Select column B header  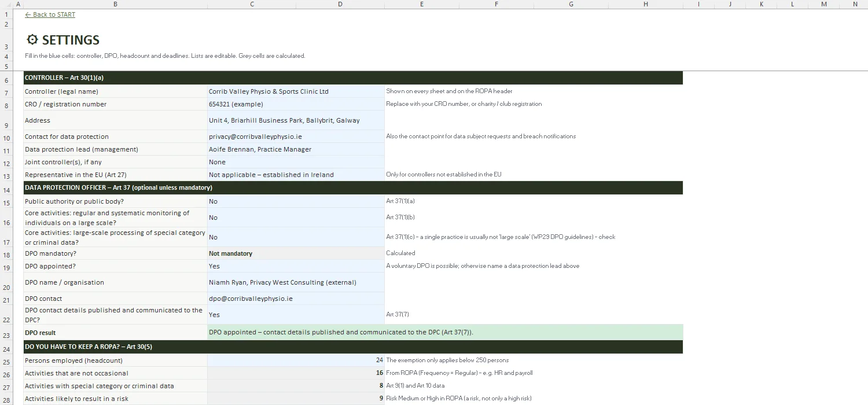click(x=115, y=4)
